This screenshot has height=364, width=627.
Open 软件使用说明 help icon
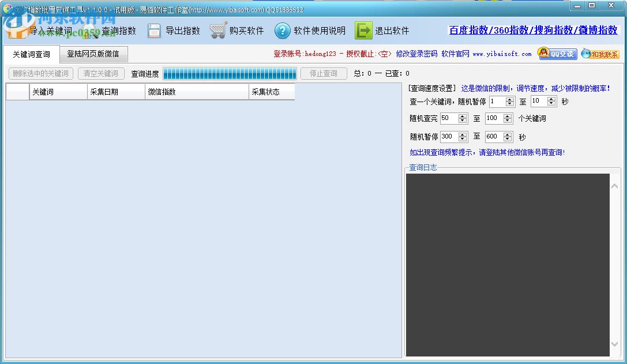click(282, 31)
